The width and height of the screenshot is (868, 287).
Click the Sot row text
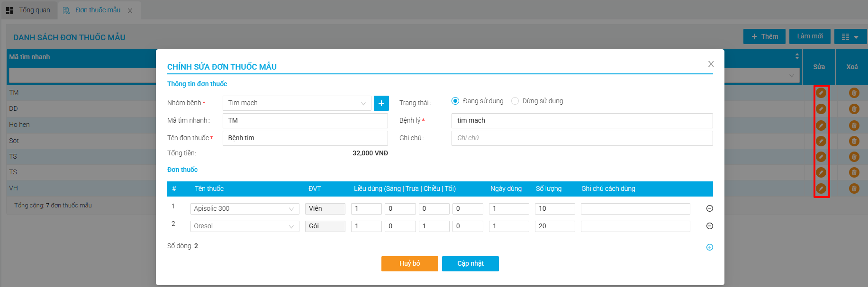[14, 141]
